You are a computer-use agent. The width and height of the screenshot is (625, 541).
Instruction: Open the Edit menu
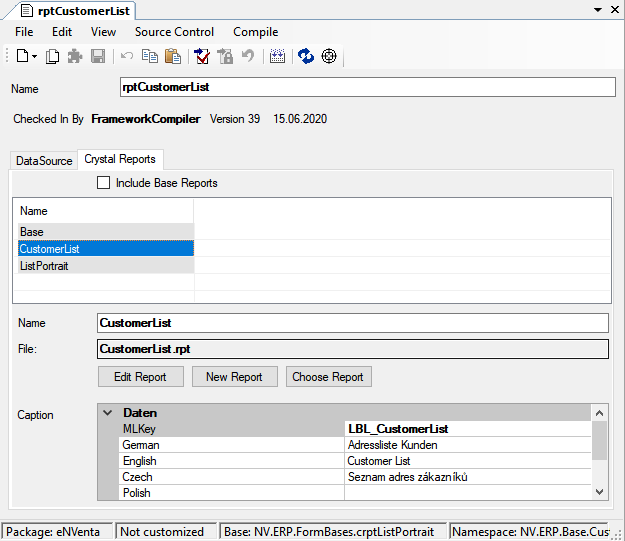coord(62,32)
